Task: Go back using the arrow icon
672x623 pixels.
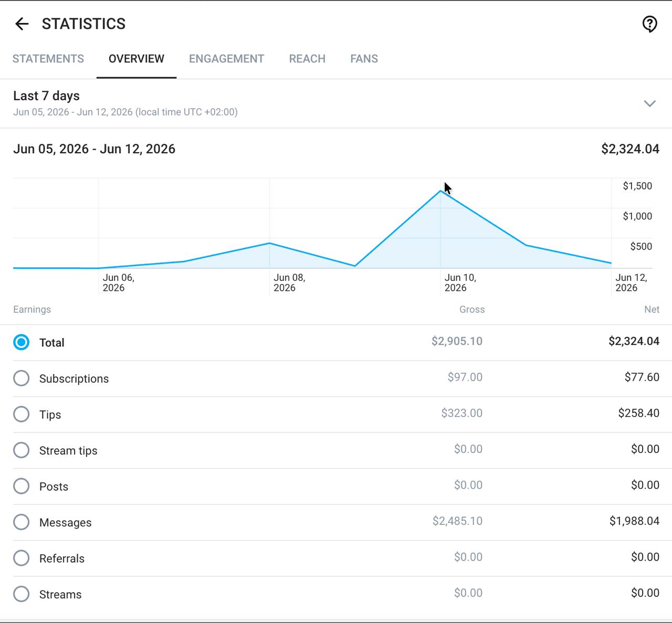Action: pos(22,24)
